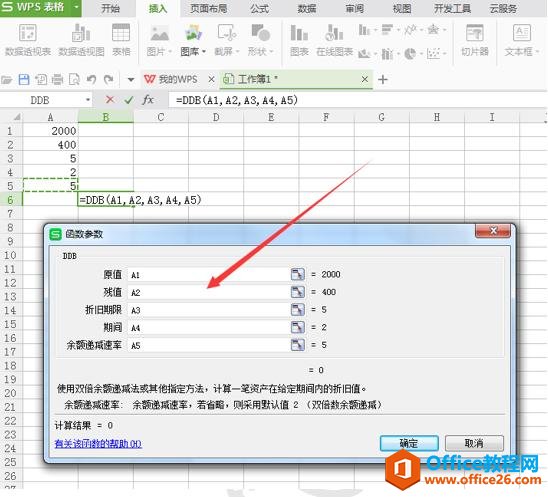The width and height of the screenshot is (548, 497).
Task: Click the 余额递减速率 input field containing A5
Action: tap(208, 345)
